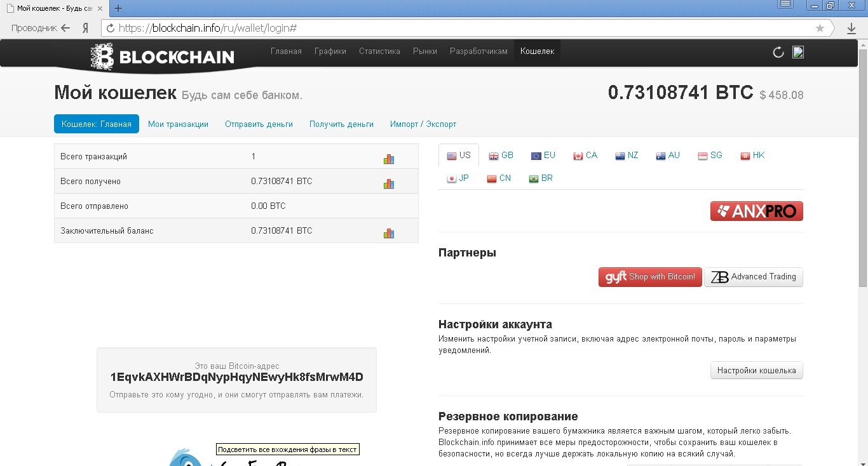This screenshot has width=868, height=466.
Task: Select the BR currency tab
Action: (541, 178)
